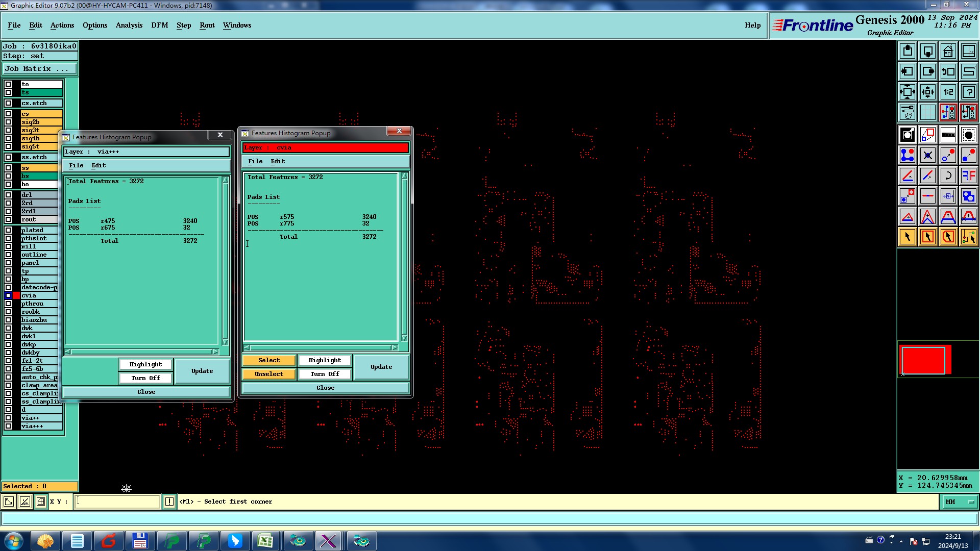The height and width of the screenshot is (551, 980).
Task: Select the mirror feature tool icon
Action: point(968,176)
